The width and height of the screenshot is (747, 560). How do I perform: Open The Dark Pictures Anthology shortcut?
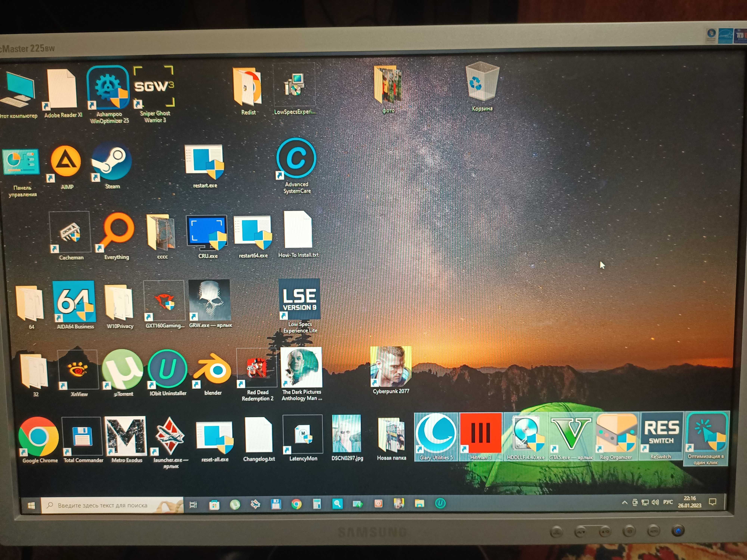pyautogui.click(x=302, y=374)
